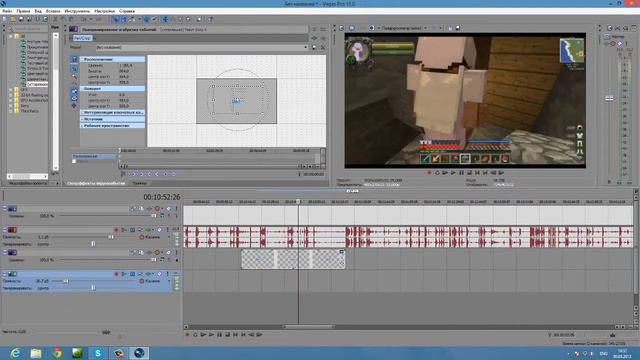Toggle the Mask checkbox in Pan/Crop
Image resolution: width=640 pixels, height=360 pixels.
coord(74,162)
